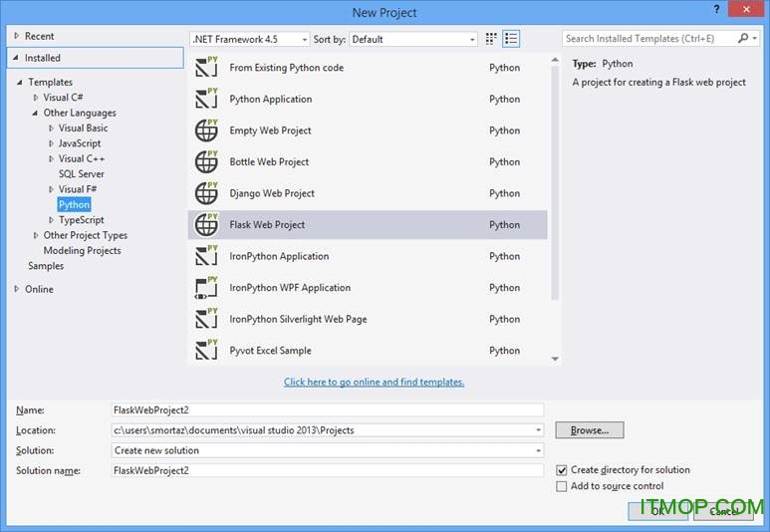Collapse the Installed section
The width and height of the screenshot is (770, 532).
click(x=16, y=58)
